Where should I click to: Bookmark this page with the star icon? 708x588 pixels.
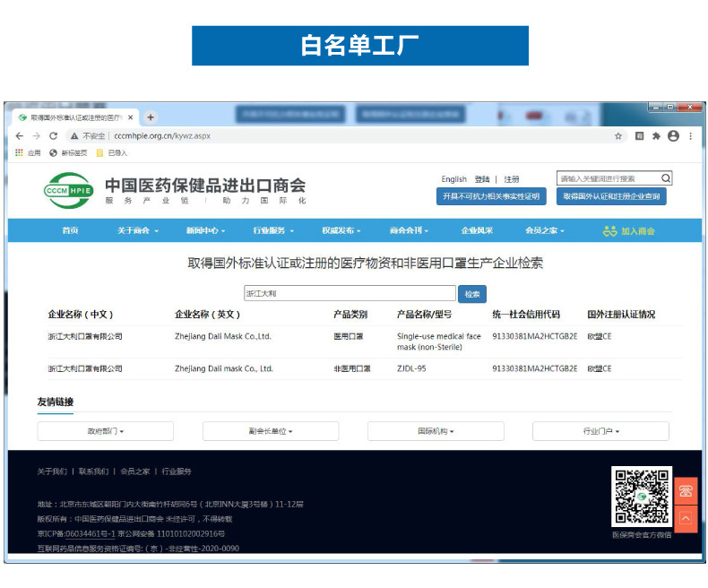(x=618, y=136)
